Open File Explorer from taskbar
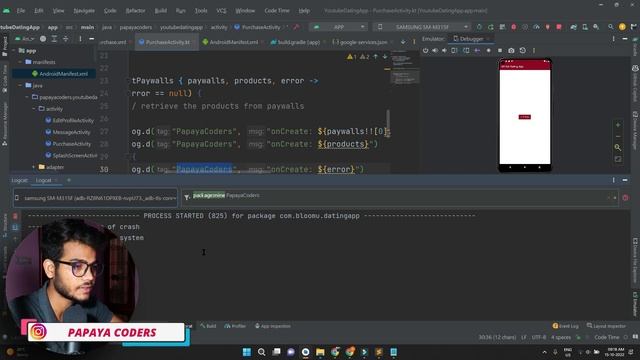Screen dimensions: 640x360 click(x=320, y=352)
